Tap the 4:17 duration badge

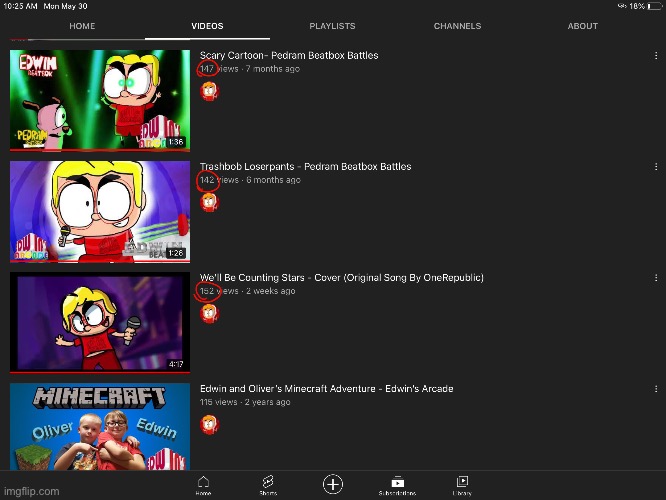pyautogui.click(x=176, y=364)
